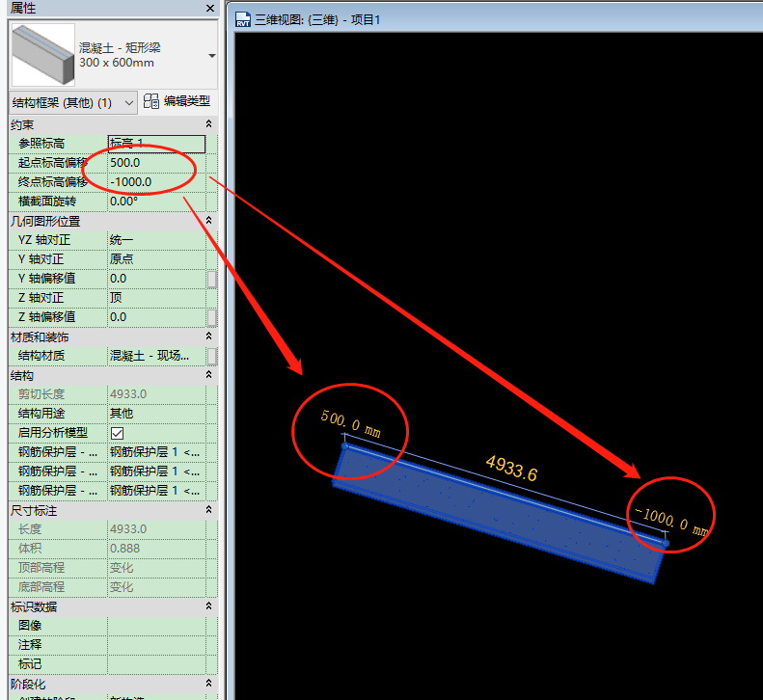This screenshot has width=763, height=700.
Task: Select the Z 轴对正 value 顶
Action: point(156,298)
